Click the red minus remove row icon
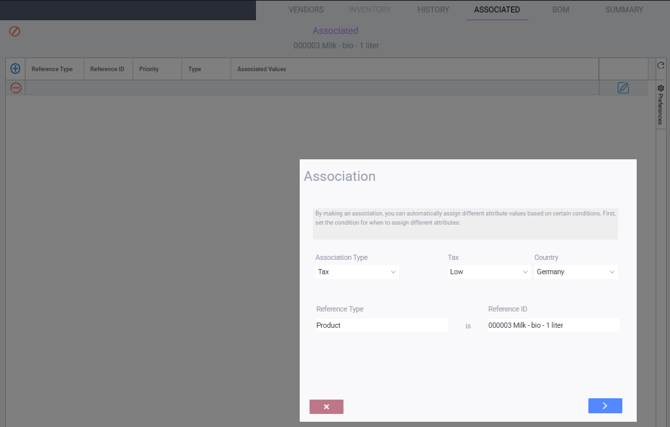670x427 pixels. click(15, 88)
